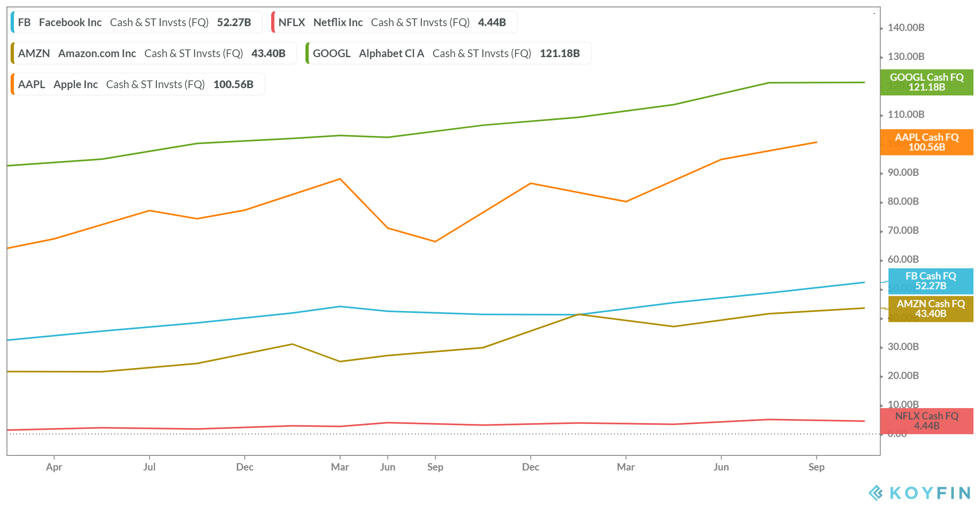The image size is (980, 506).
Task: Click the red NFLX Cash FQ 4.44B tag
Action: 927,421
